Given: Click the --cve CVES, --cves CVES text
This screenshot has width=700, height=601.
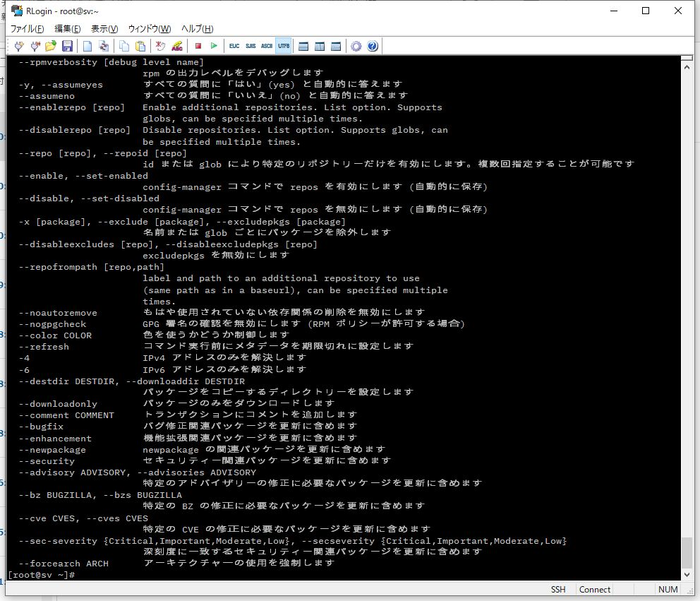Looking at the screenshot, I should [83, 518].
